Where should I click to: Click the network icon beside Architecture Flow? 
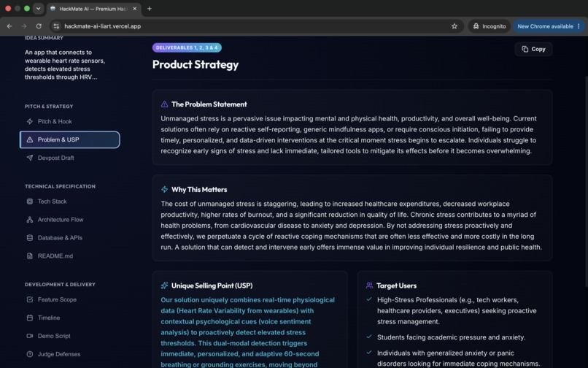click(x=30, y=220)
